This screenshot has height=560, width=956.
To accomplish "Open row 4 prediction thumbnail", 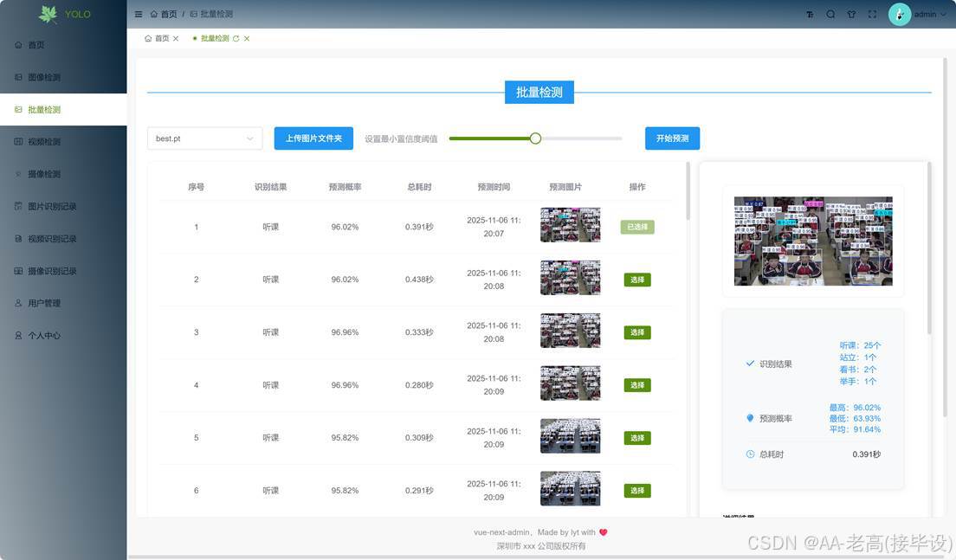I will click(x=570, y=383).
